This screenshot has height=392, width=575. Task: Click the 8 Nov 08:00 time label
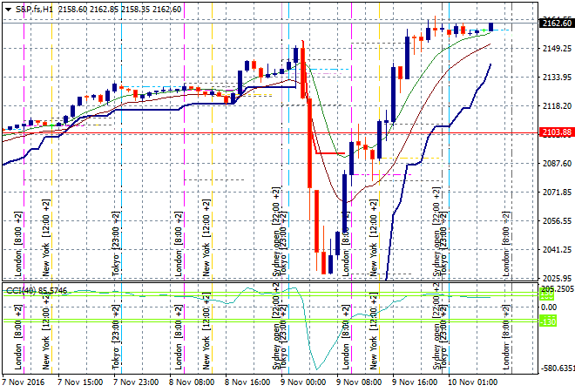click(x=192, y=382)
